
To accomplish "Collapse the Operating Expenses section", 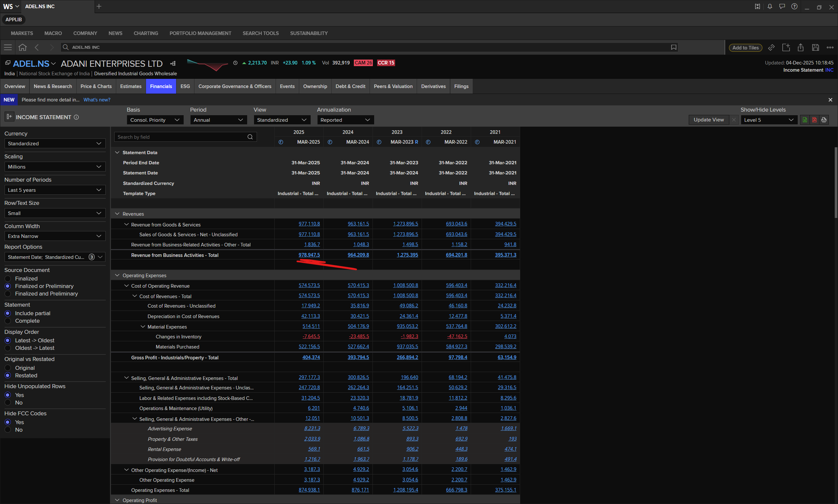I will point(117,276).
